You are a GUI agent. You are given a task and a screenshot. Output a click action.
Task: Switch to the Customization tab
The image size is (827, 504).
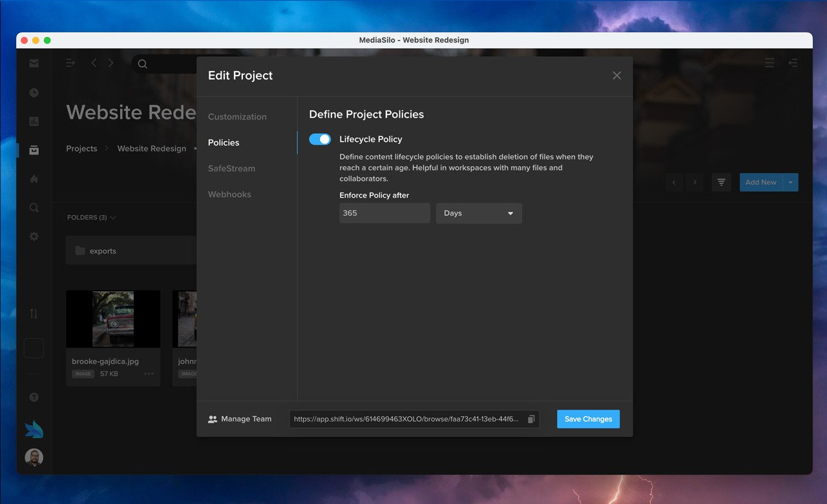[237, 117]
